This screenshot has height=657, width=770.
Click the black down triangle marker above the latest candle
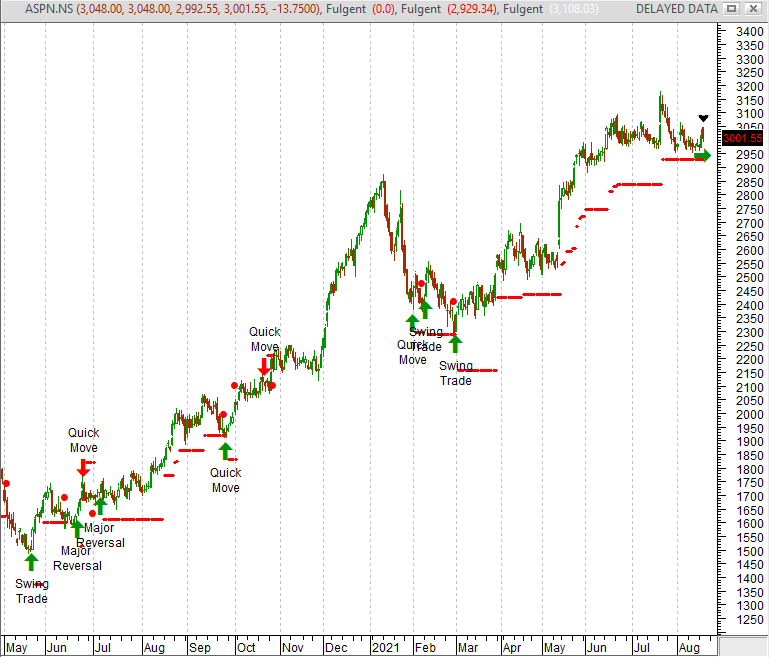coord(703,119)
